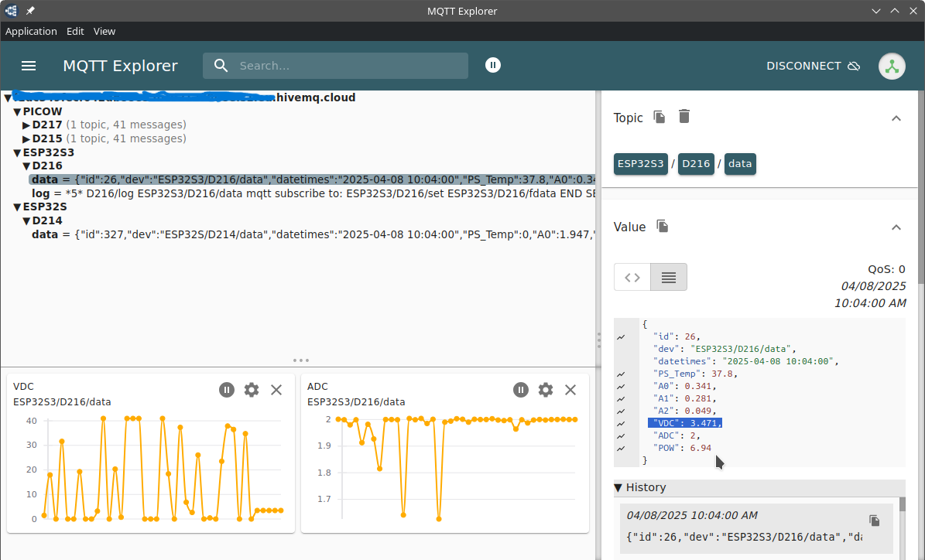Collapse the D214 tree node

coord(26,221)
